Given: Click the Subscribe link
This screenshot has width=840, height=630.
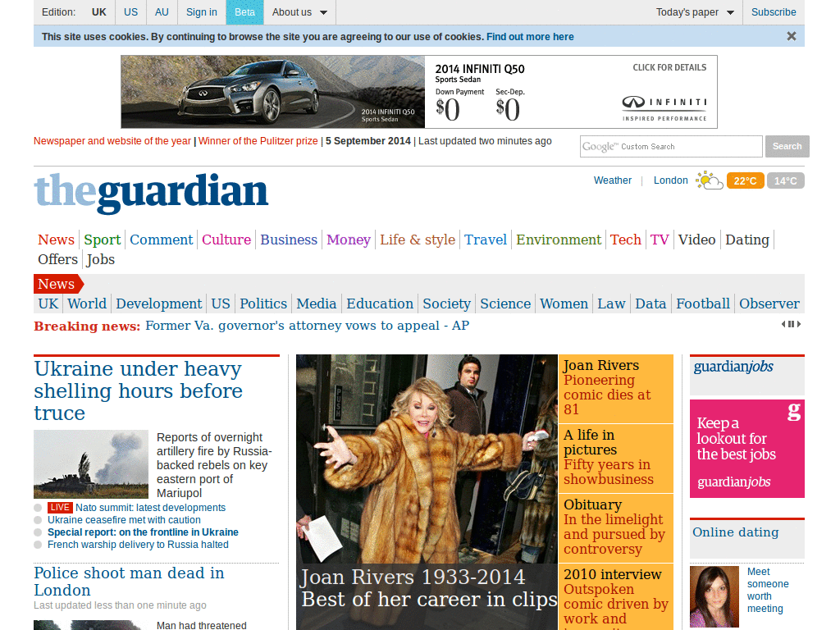Looking at the screenshot, I should point(774,12).
